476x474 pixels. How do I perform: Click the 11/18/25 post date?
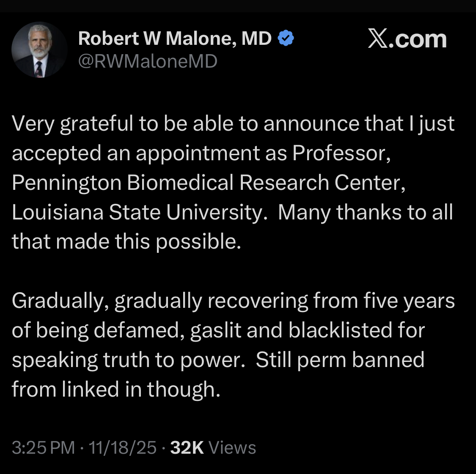tap(122, 448)
